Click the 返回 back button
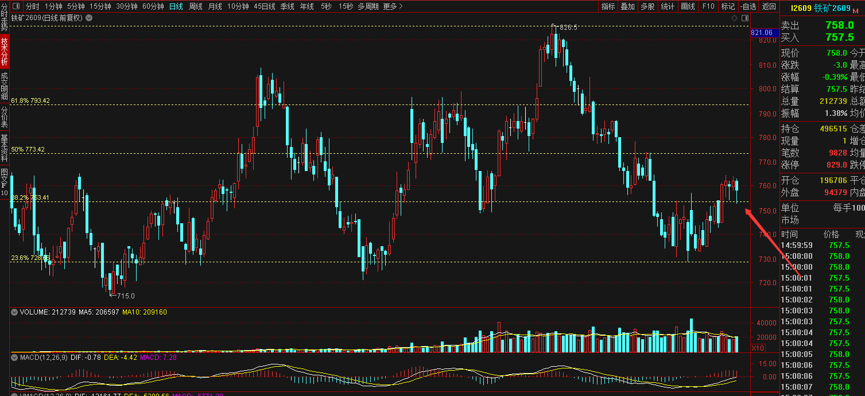The image size is (865, 396). click(x=768, y=7)
